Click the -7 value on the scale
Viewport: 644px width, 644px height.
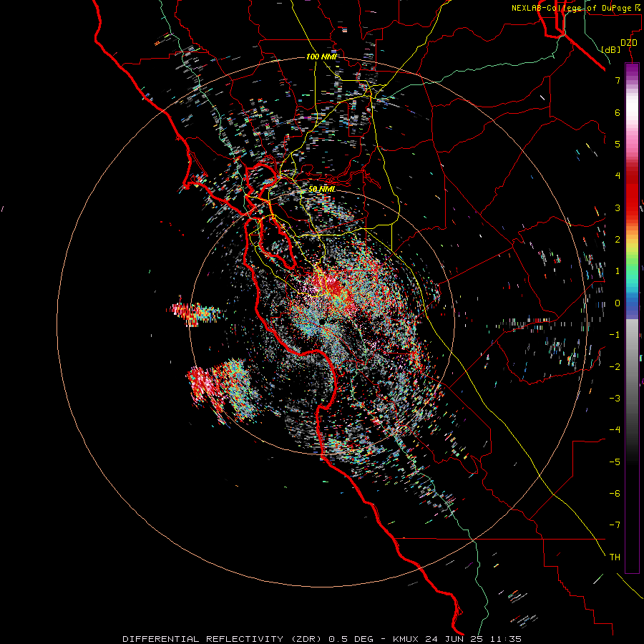[615, 525]
